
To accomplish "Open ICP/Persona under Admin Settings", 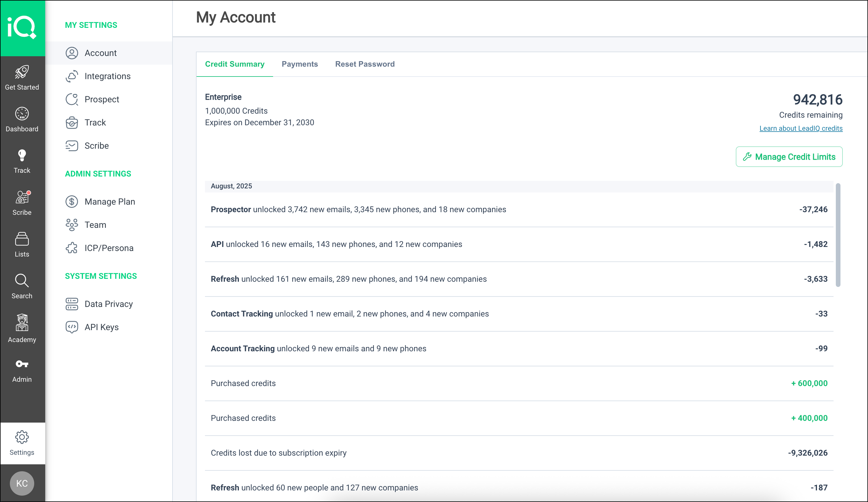I will tap(109, 248).
